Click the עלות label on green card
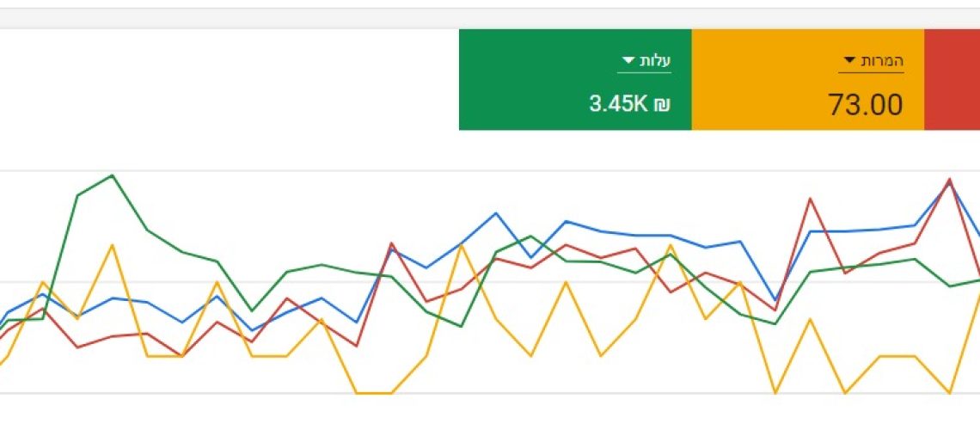The height and width of the screenshot is (430, 980). [x=658, y=60]
